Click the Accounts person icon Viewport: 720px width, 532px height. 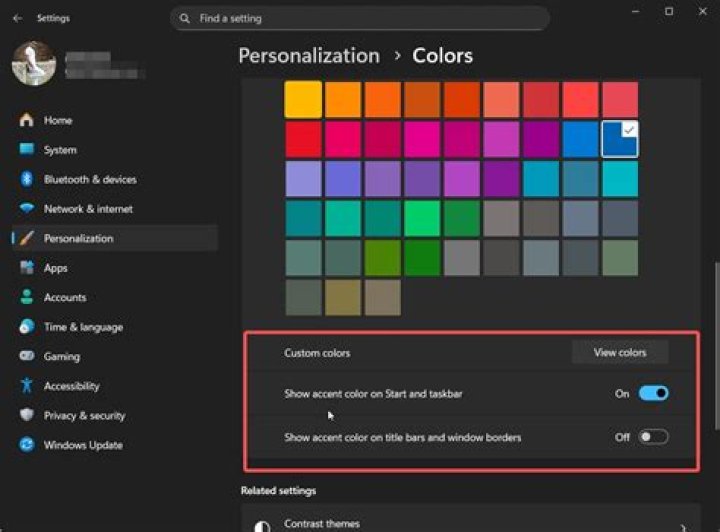point(27,297)
